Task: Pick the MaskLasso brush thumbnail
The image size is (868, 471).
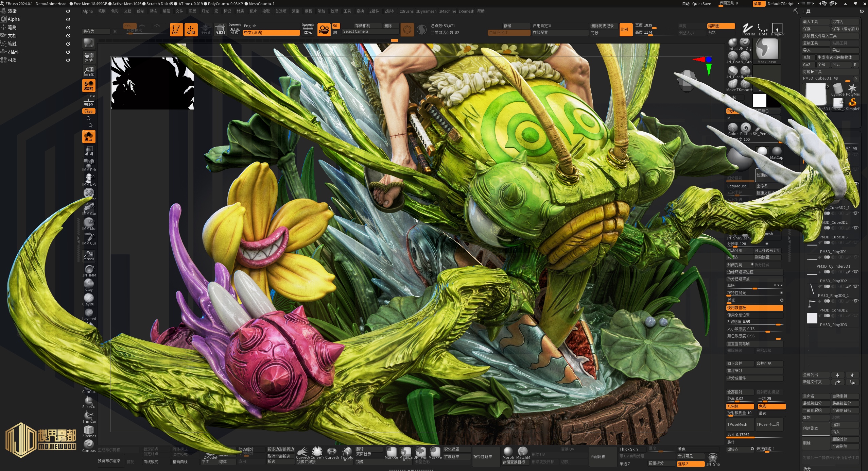Action: [x=767, y=50]
